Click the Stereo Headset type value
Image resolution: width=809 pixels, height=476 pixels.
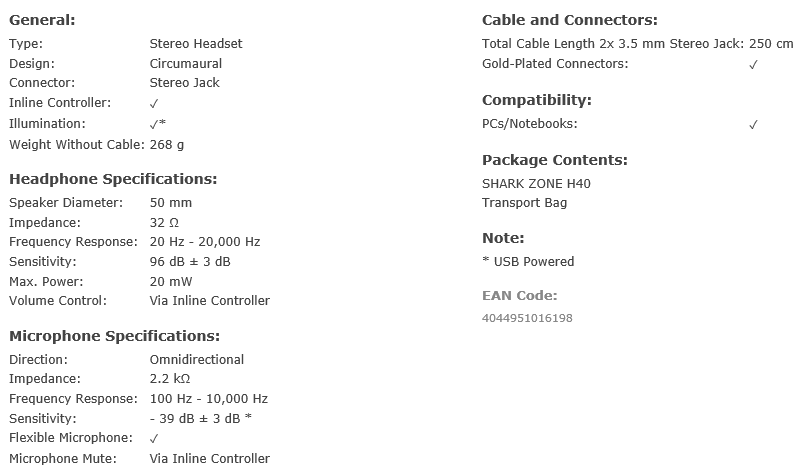pyautogui.click(x=196, y=44)
